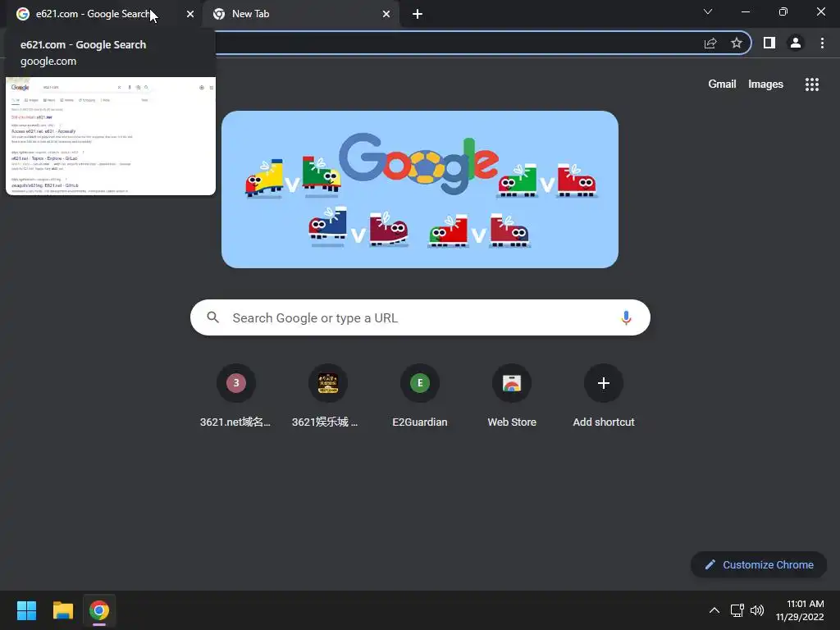The image size is (840, 630).
Task: Show hidden system tray icons
Action: click(x=714, y=610)
